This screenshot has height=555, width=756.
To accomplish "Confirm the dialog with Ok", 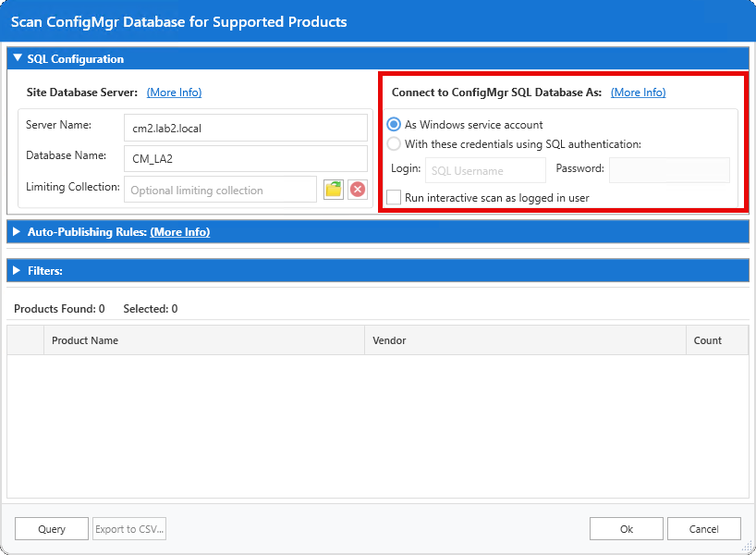I will [626, 528].
